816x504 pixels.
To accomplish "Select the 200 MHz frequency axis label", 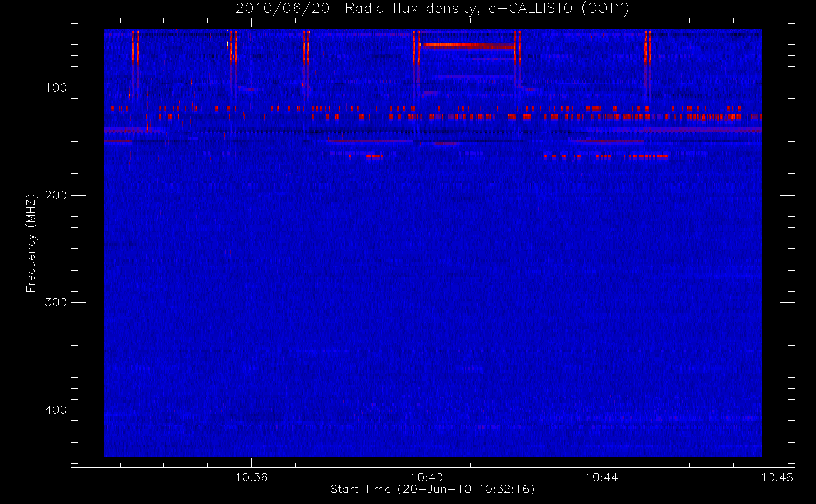I will 56,195.
